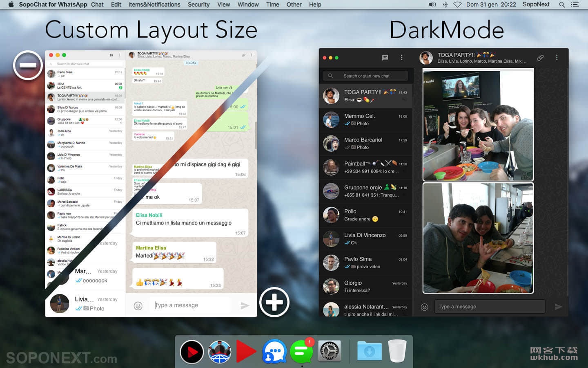
Task: Click Wi-Fi icon in menu bar
Action: (x=457, y=4)
